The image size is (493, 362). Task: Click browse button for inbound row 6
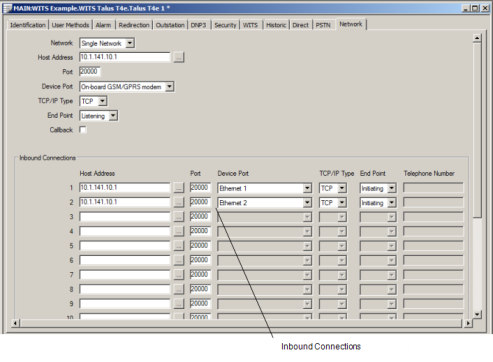point(179,260)
